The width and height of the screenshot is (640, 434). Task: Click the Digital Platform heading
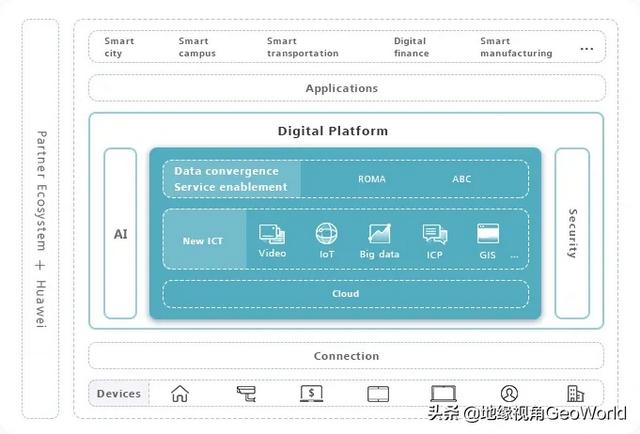(333, 131)
